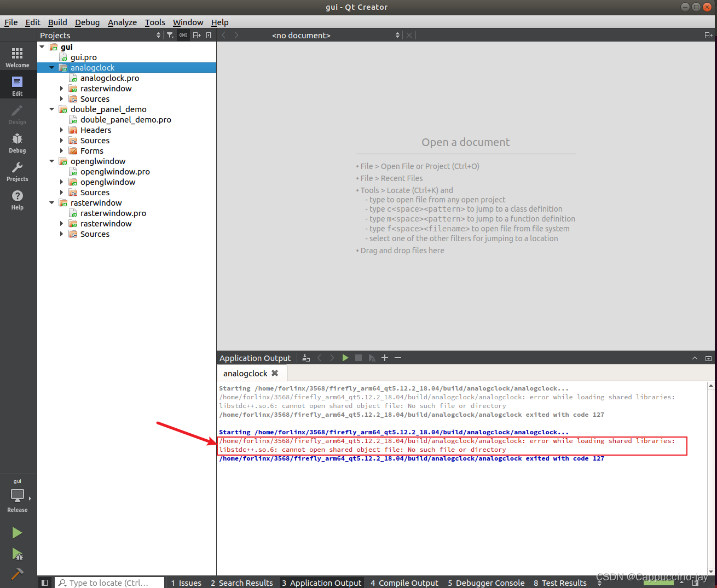Show the Compile Output pane
The height and width of the screenshot is (588, 717).
point(404,583)
